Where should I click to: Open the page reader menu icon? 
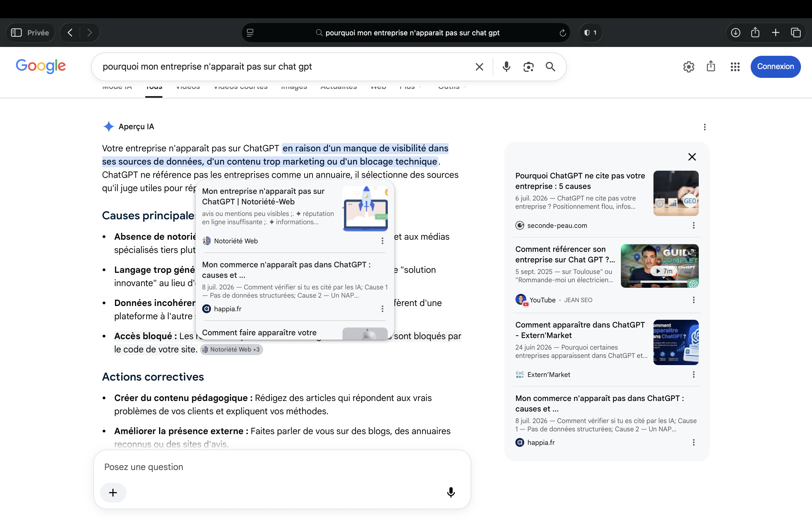pos(250,33)
